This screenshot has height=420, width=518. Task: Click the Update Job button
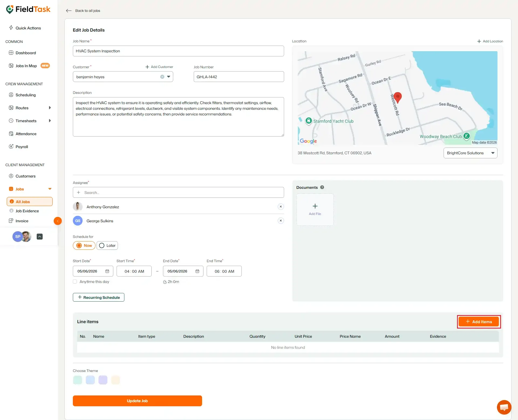pyautogui.click(x=137, y=401)
